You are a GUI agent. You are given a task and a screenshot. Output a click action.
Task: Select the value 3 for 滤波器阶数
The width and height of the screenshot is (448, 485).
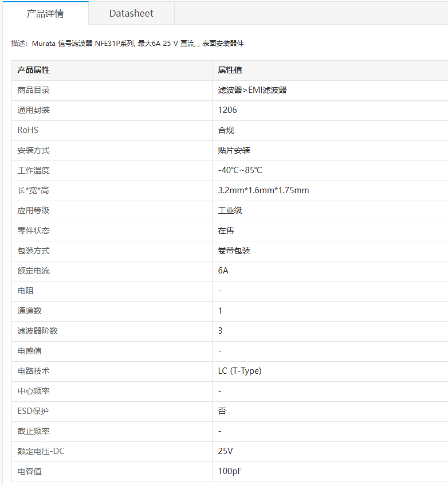point(220,331)
